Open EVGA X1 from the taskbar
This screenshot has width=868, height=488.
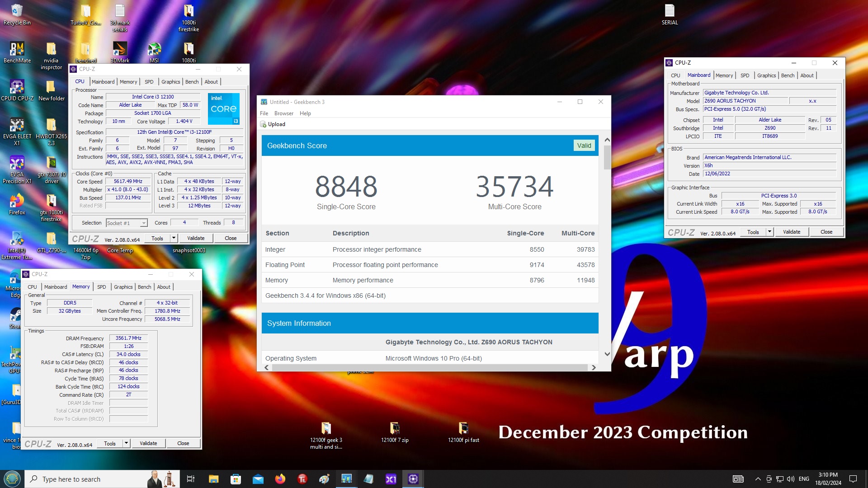[x=391, y=479]
